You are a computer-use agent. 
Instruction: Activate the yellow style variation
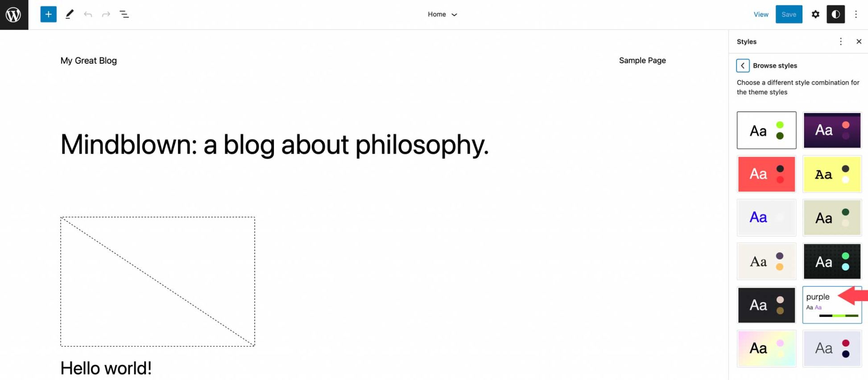tap(832, 174)
